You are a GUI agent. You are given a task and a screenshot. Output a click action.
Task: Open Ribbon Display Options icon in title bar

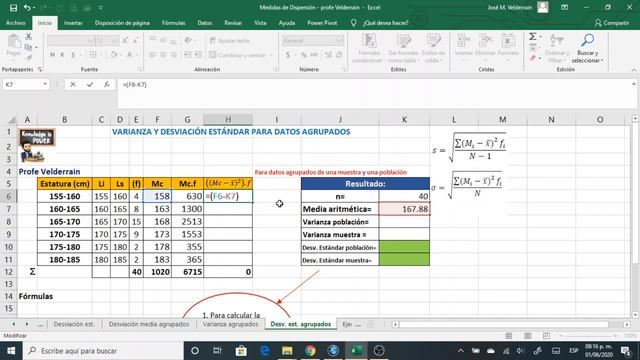564,7
